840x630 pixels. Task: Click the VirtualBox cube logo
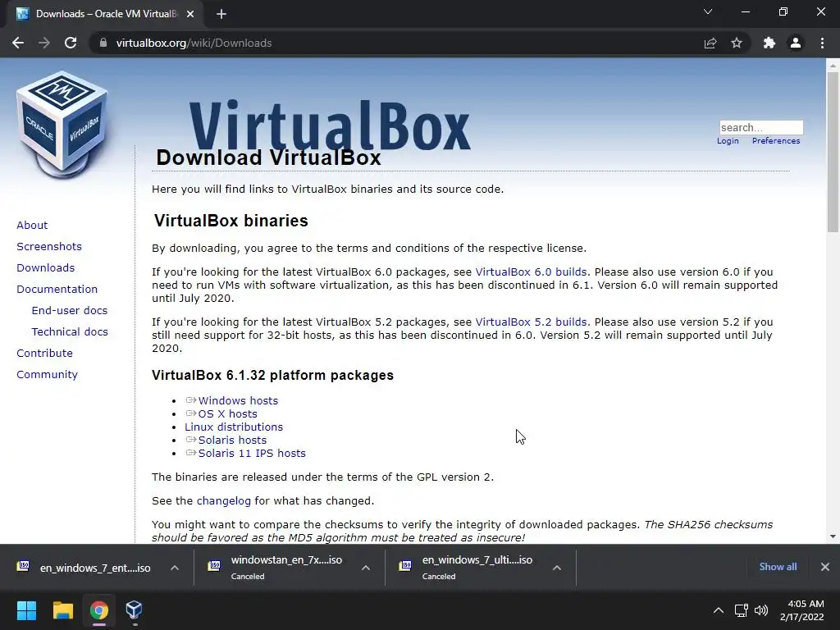pyautogui.click(x=62, y=126)
